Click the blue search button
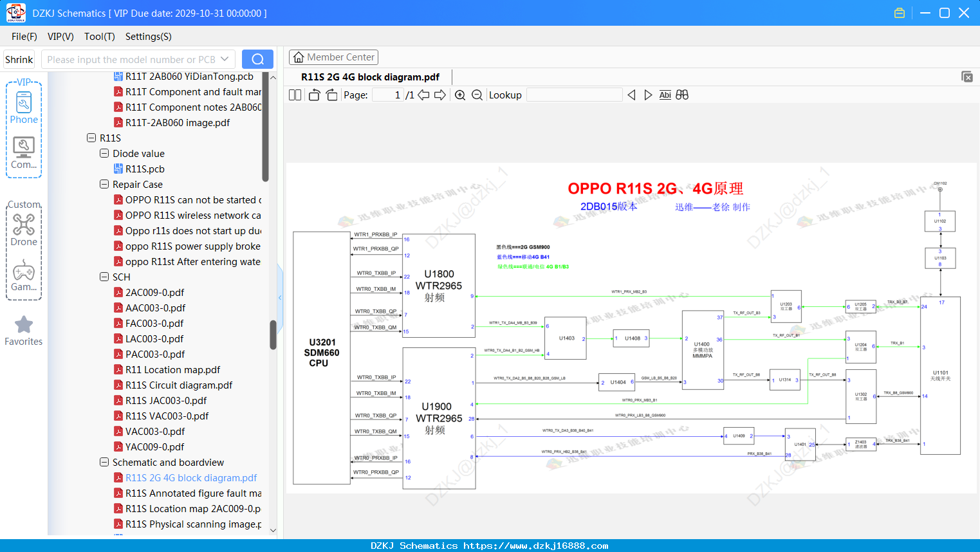 click(x=257, y=59)
